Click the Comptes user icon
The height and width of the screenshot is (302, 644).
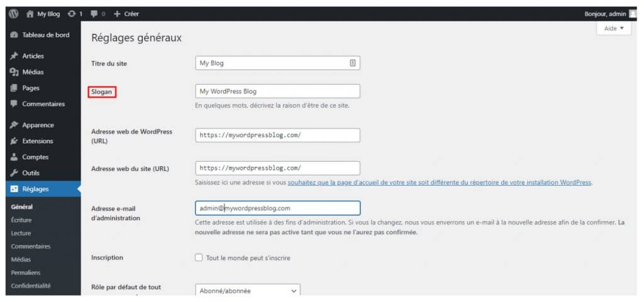click(14, 157)
